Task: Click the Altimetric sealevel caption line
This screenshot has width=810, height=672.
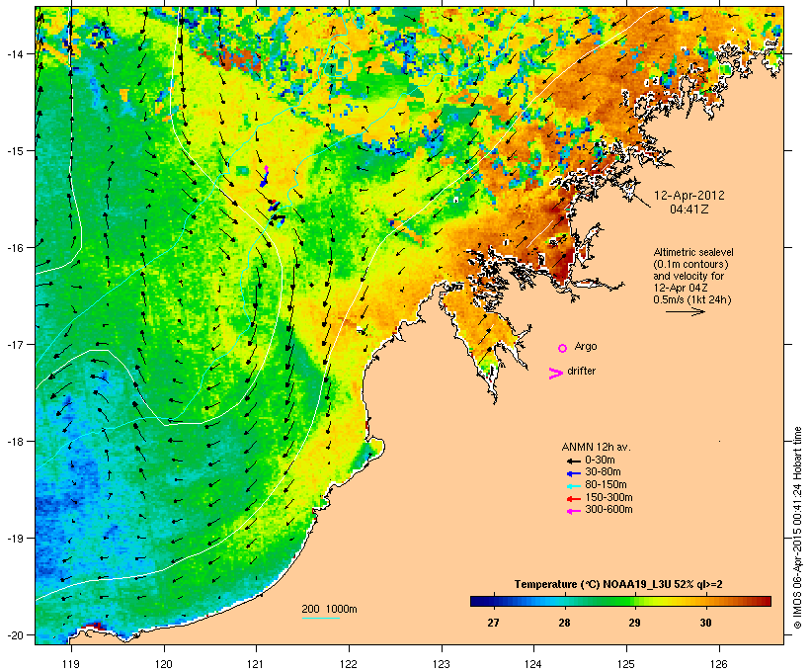Action: (x=693, y=252)
